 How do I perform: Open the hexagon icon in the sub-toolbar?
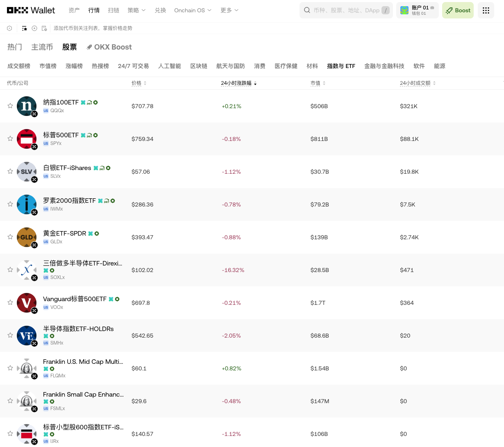click(x=9, y=28)
